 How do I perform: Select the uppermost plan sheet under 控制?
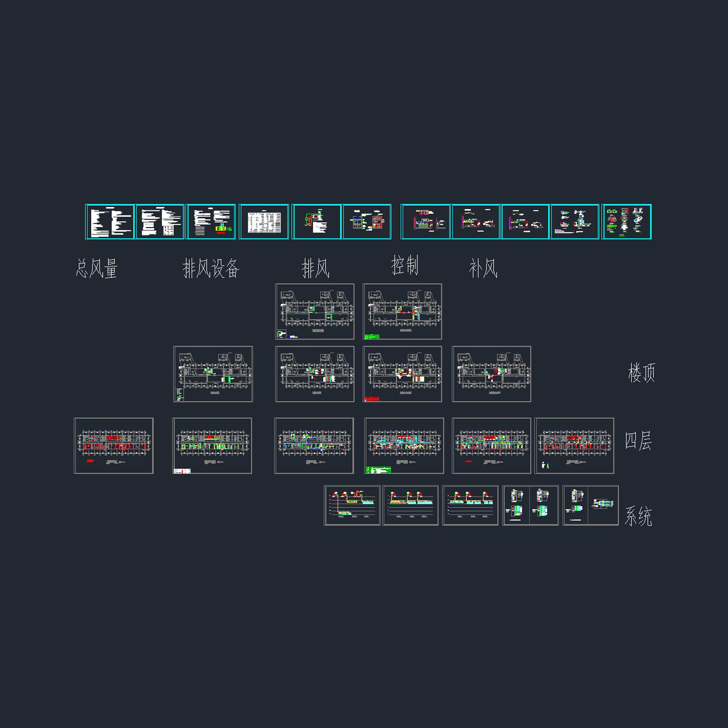point(402,311)
